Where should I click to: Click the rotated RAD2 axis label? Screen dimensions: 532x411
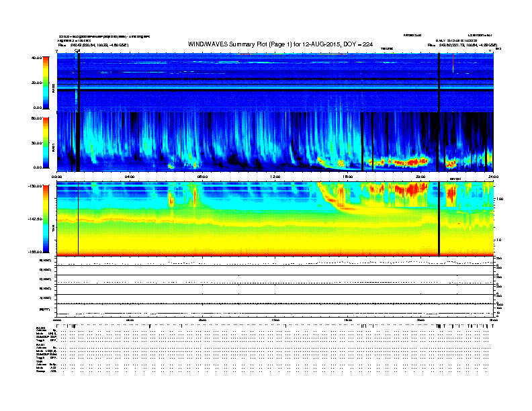(x=53, y=88)
